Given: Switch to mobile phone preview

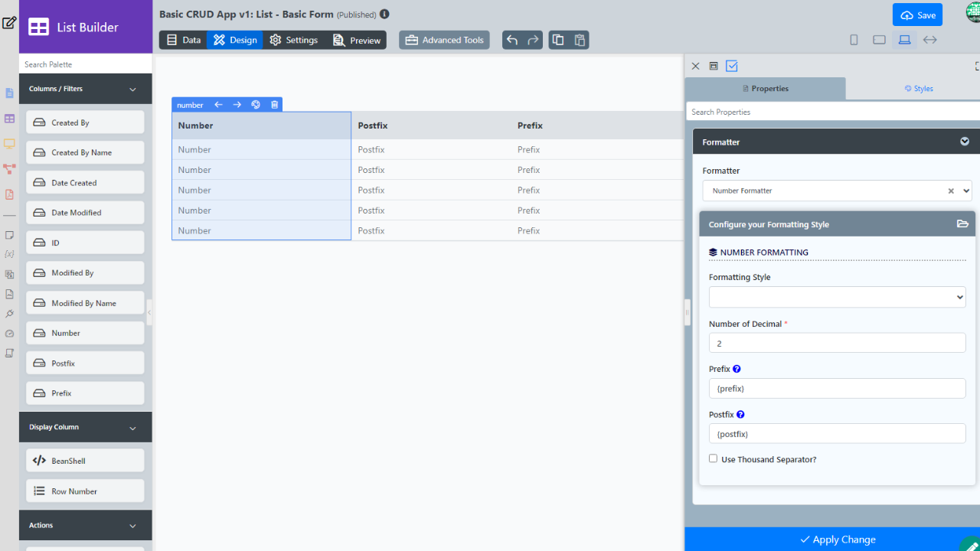Looking at the screenshot, I should pos(854,40).
